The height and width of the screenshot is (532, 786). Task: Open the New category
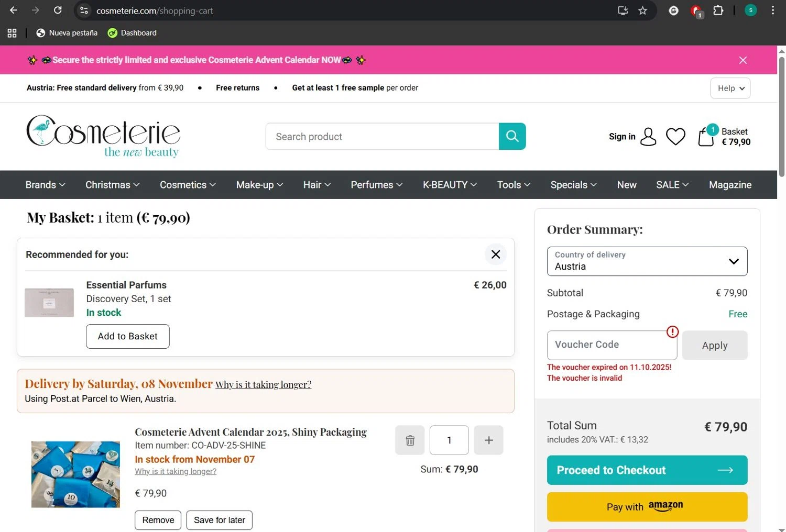pyautogui.click(x=627, y=185)
